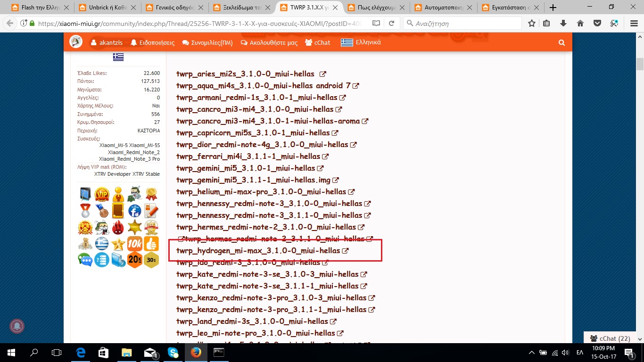Toggle reader view icon in address bar
644x362 pixels.
tap(376, 23)
